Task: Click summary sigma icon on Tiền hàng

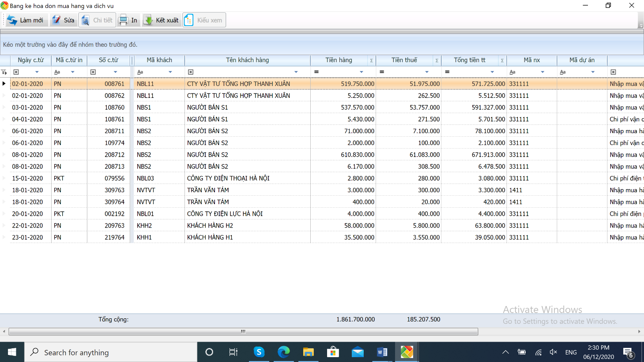Action: [x=371, y=60]
